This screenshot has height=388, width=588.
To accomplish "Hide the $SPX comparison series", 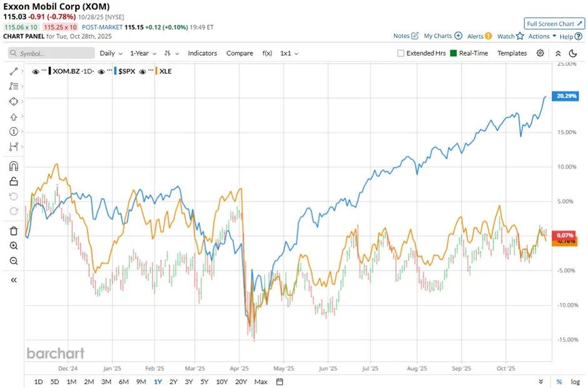I will (x=100, y=71).
